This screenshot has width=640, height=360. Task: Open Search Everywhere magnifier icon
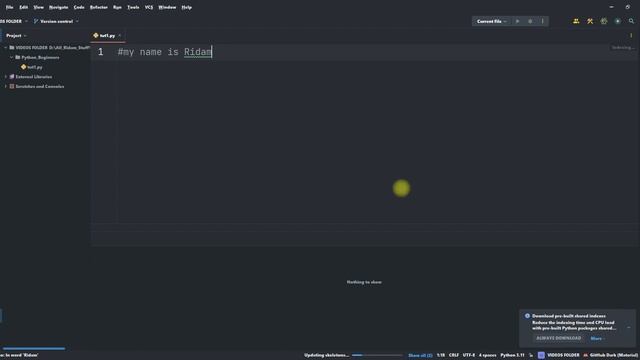(x=631, y=21)
